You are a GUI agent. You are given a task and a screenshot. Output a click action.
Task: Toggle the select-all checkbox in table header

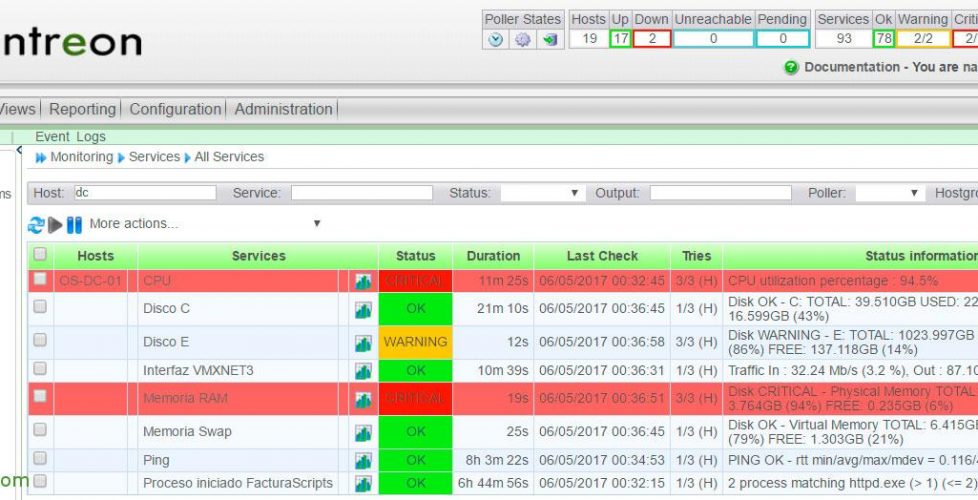[x=40, y=254]
